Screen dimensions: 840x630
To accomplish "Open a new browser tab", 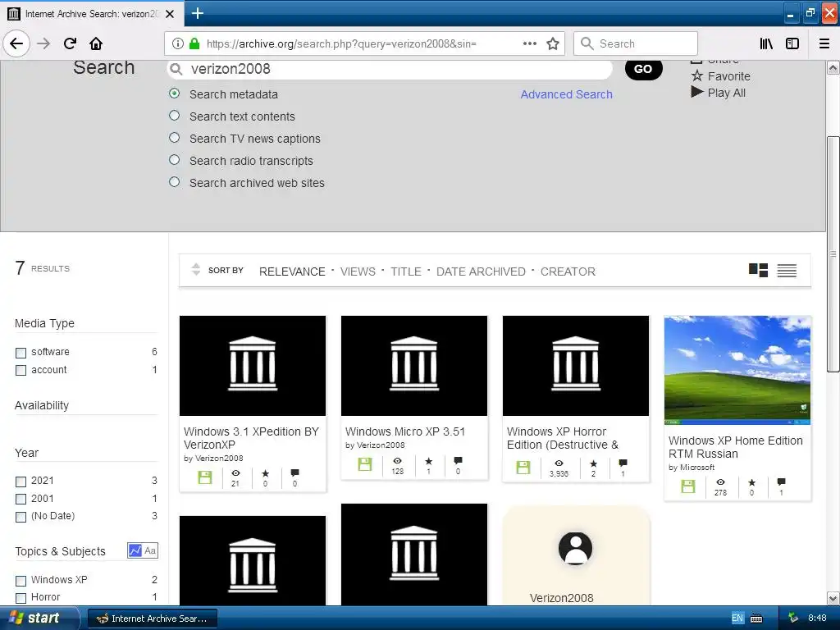I will pyautogui.click(x=198, y=13).
